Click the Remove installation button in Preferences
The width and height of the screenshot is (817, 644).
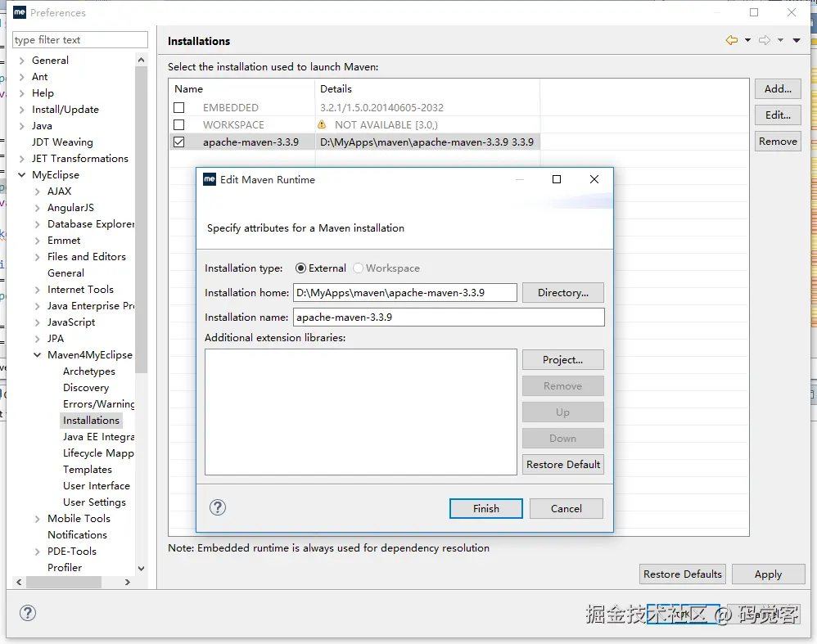pos(778,142)
